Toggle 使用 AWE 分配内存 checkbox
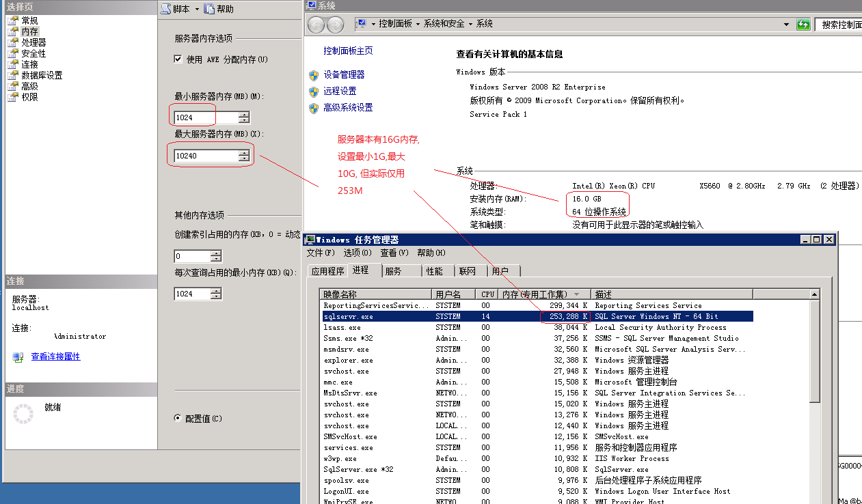 [x=178, y=59]
